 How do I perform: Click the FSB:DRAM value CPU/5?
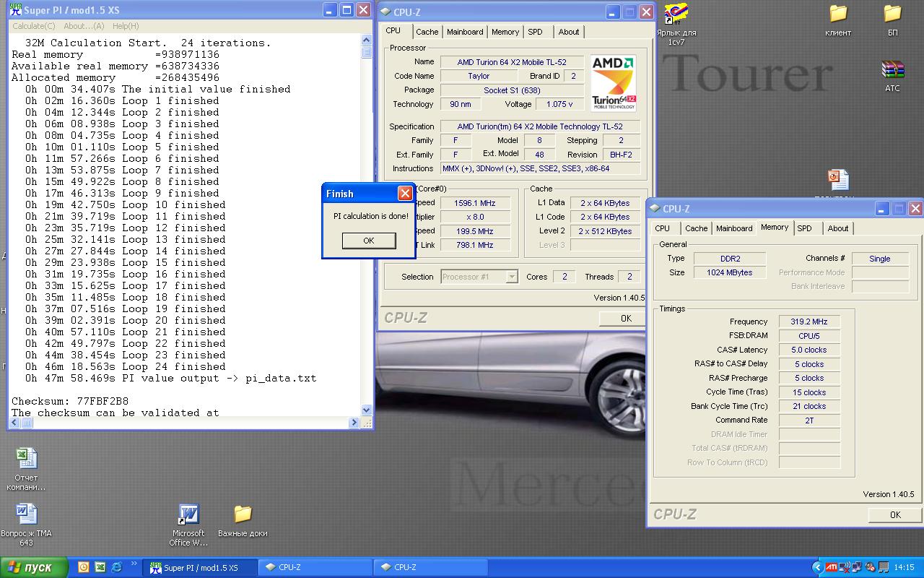809,336
